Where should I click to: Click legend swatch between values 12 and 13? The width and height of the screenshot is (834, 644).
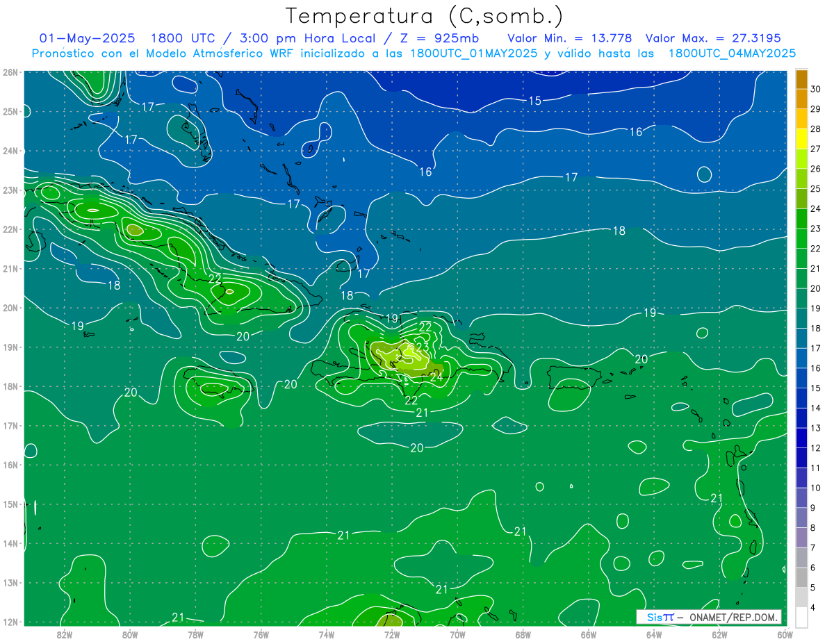[801, 438]
